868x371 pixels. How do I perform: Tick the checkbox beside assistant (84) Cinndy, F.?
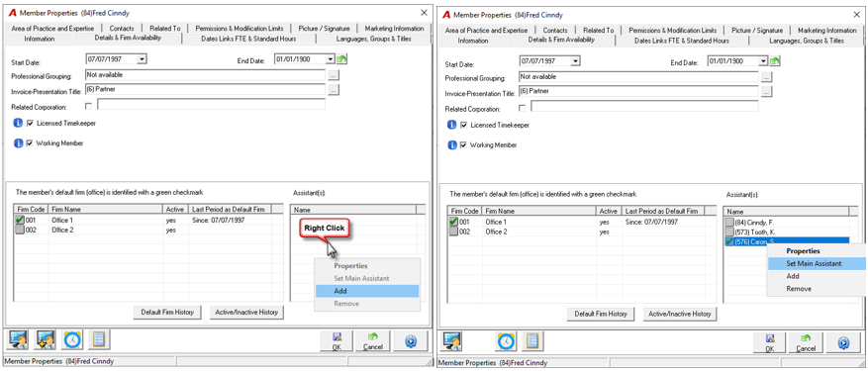(x=730, y=222)
